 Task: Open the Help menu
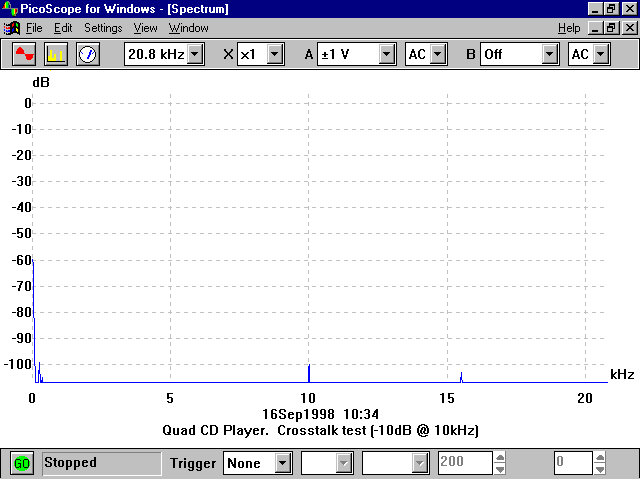[x=569, y=28]
